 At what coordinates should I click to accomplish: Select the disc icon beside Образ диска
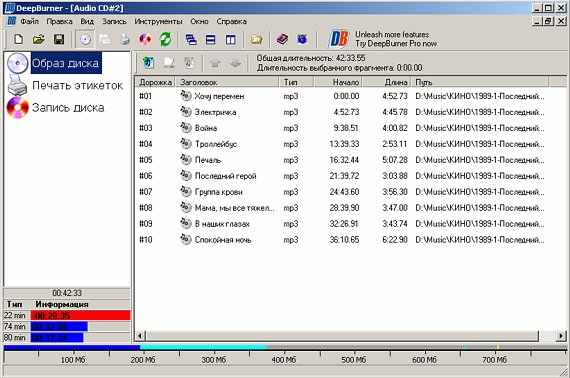point(17,63)
